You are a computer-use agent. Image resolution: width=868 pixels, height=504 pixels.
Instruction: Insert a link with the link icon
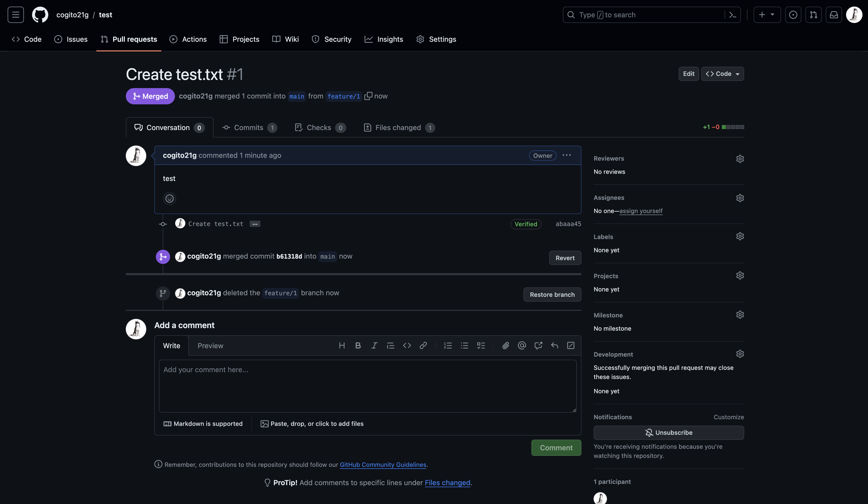point(423,345)
